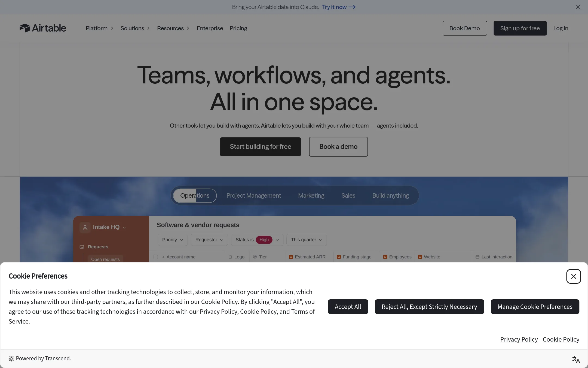
Task: Expand the Resources menu
Action: pyautogui.click(x=173, y=28)
